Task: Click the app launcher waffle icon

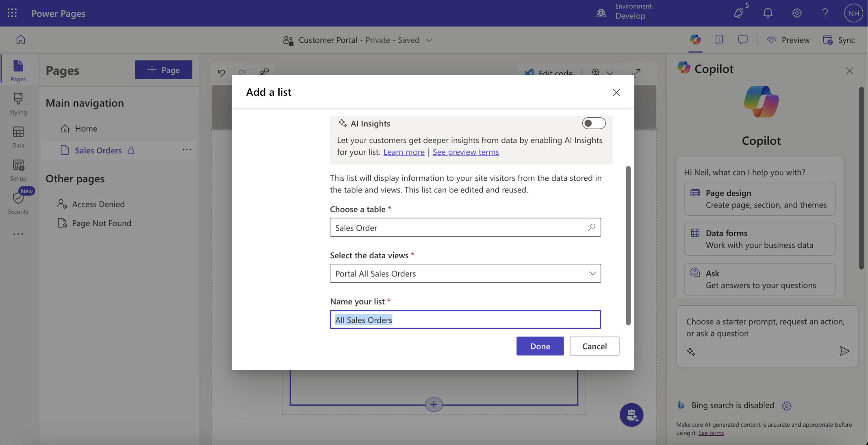Action: coord(12,13)
